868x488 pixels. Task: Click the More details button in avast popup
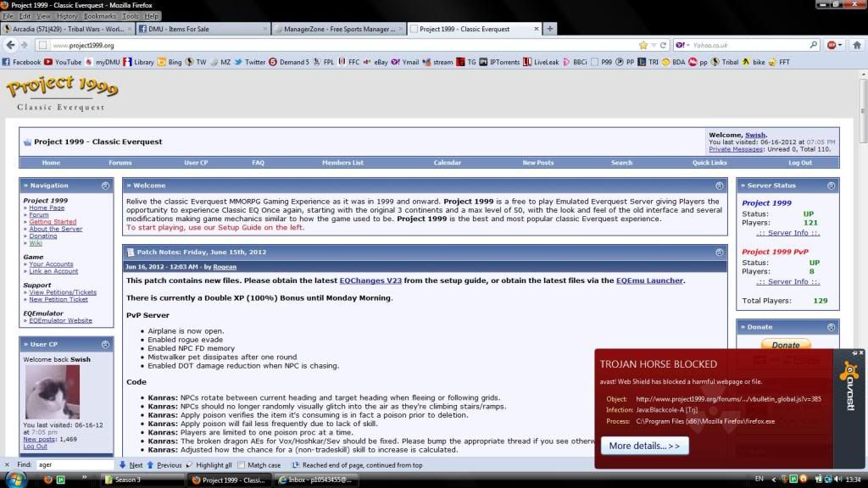point(644,446)
